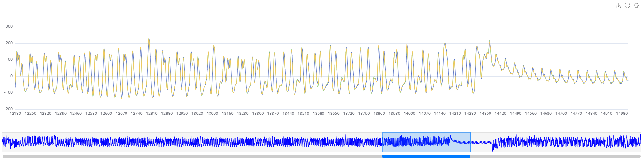Screen dimensions: 644x163
Task: Click the blue scrollbar thumb at bottom
Action: (x=426, y=156)
